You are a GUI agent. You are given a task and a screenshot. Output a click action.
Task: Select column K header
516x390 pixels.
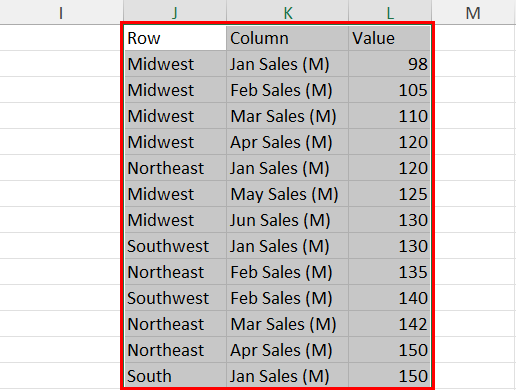pos(287,12)
